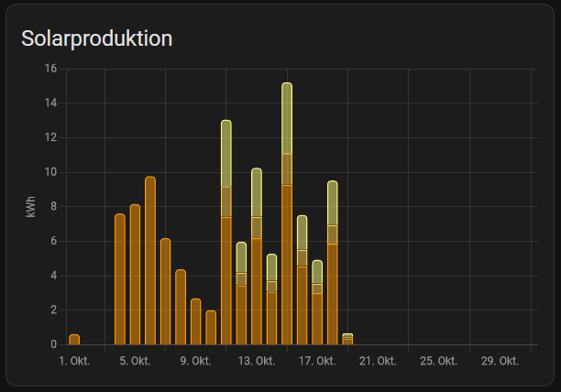
Task: Click the Solarproduktion card title
Action: [x=96, y=38]
